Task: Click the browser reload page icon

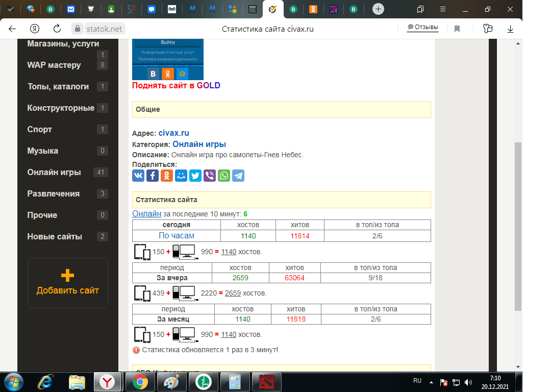Action: pyautogui.click(x=58, y=29)
